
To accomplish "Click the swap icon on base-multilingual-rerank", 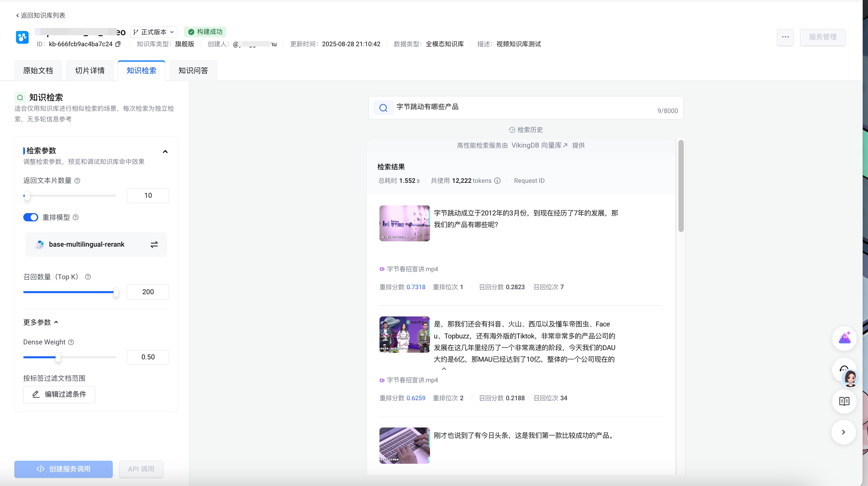I will click(x=154, y=245).
